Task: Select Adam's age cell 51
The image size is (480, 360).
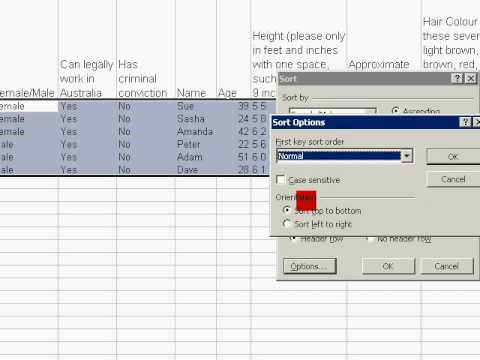Action: coord(233,157)
